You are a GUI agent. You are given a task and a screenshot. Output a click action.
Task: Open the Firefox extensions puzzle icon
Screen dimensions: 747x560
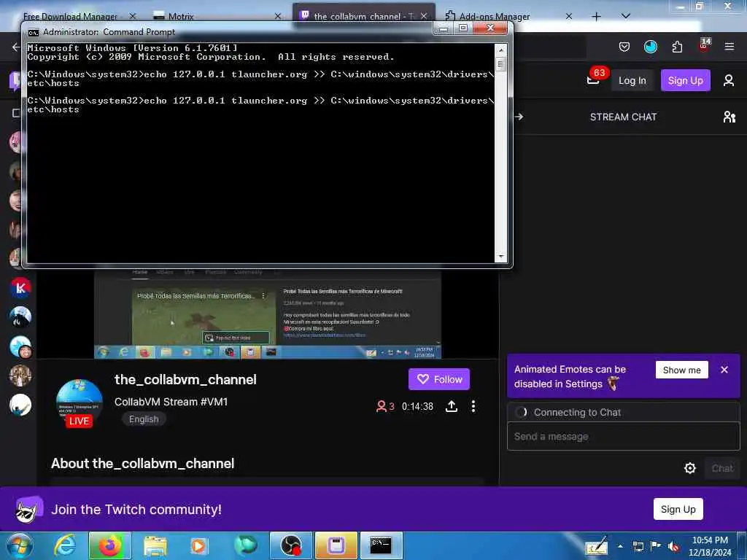pos(677,47)
